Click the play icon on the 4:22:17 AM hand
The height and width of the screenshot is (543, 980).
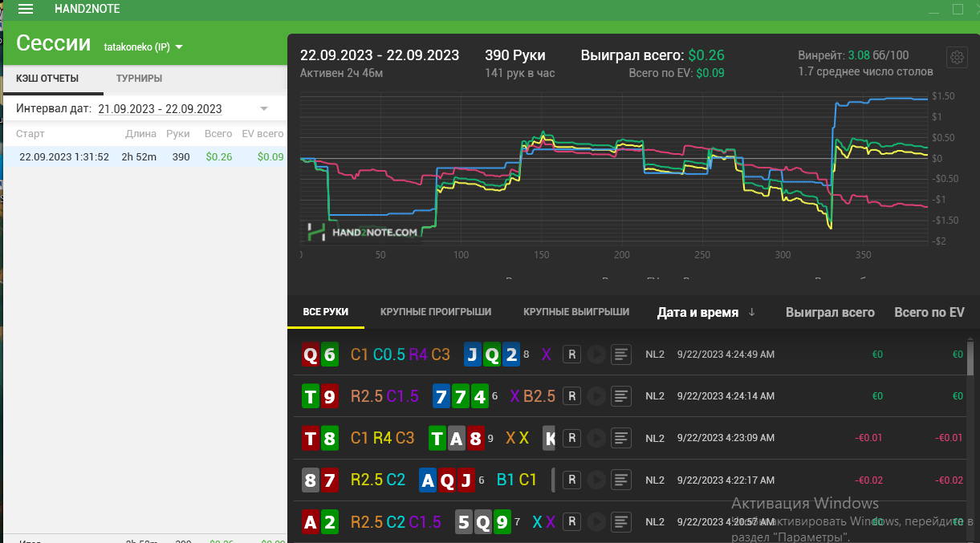tap(596, 480)
